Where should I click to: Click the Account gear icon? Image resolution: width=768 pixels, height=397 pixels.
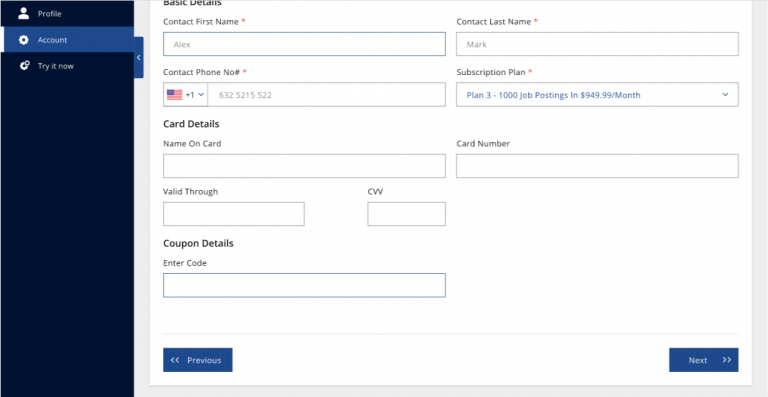tap(24, 40)
